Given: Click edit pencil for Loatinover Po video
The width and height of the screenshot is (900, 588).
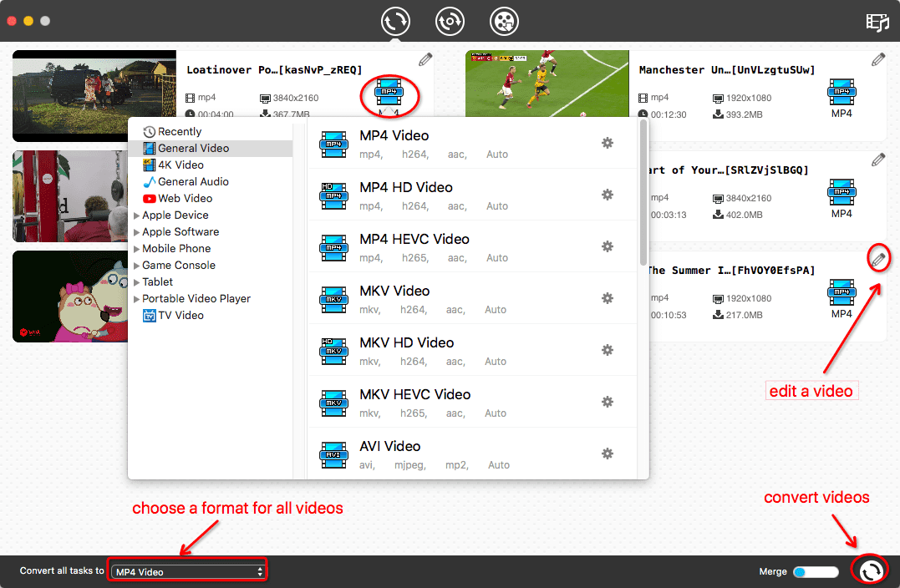Looking at the screenshot, I should 425,59.
